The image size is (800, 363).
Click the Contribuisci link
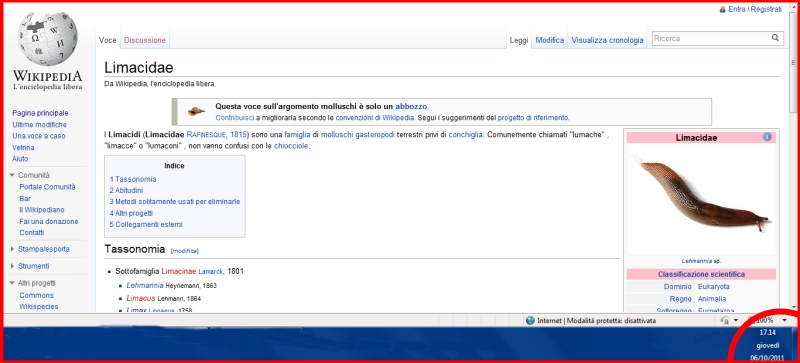pyautogui.click(x=235, y=117)
